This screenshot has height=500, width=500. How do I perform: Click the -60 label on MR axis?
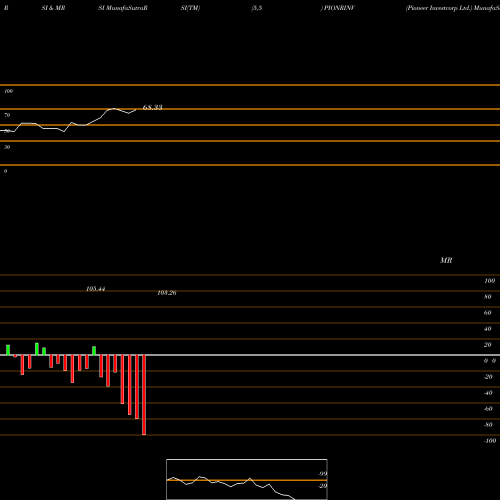click(x=488, y=409)
